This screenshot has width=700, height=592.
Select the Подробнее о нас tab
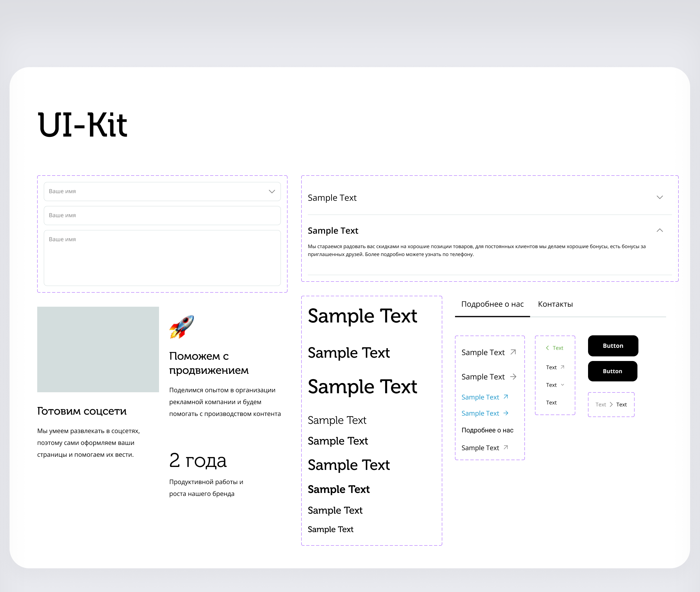(492, 304)
